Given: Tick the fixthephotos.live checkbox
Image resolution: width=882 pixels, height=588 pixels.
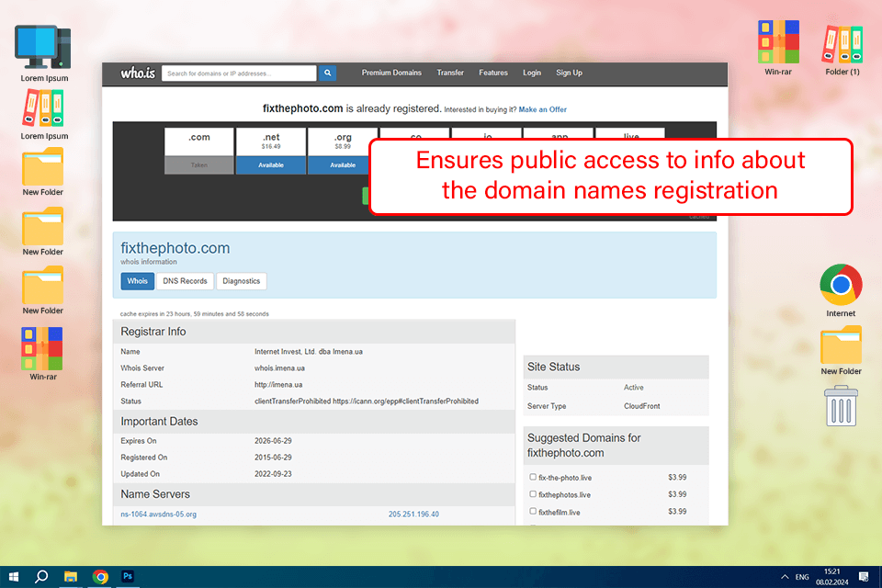Looking at the screenshot, I should (x=533, y=494).
